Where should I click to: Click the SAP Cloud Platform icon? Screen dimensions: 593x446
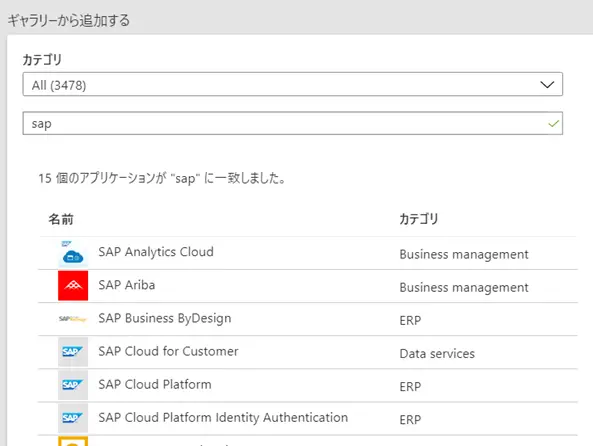[x=73, y=385]
